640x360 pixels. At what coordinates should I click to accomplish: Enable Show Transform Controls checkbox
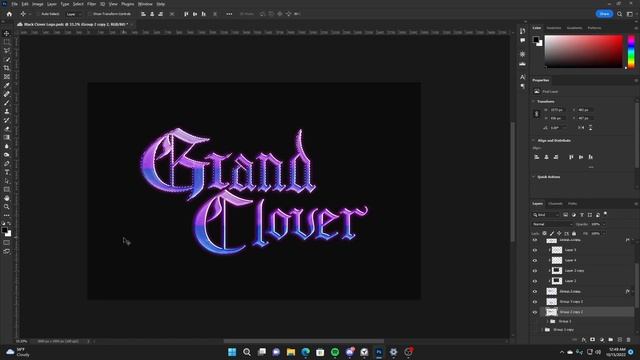pyautogui.click(x=90, y=14)
